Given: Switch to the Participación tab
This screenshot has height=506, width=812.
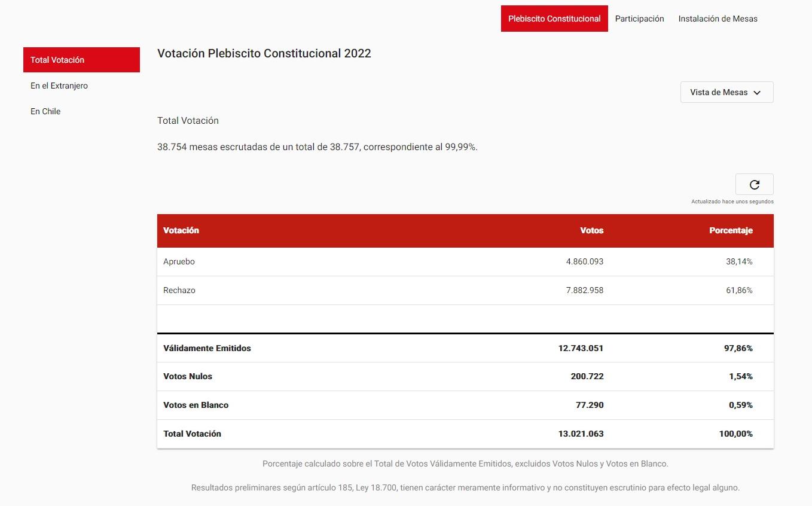Looking at the screenshot, I should pyautogui.click(x=639, y=19).
